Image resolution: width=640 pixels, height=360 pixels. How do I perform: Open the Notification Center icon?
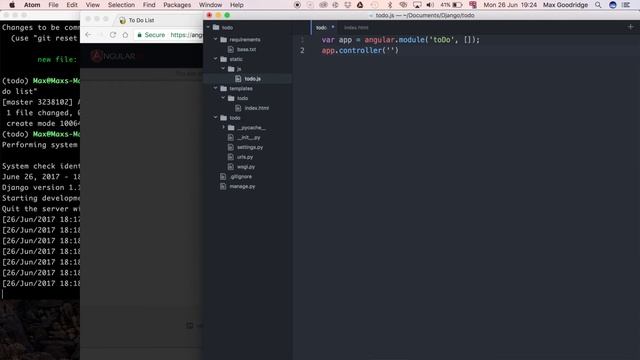(x=626, y=5)
